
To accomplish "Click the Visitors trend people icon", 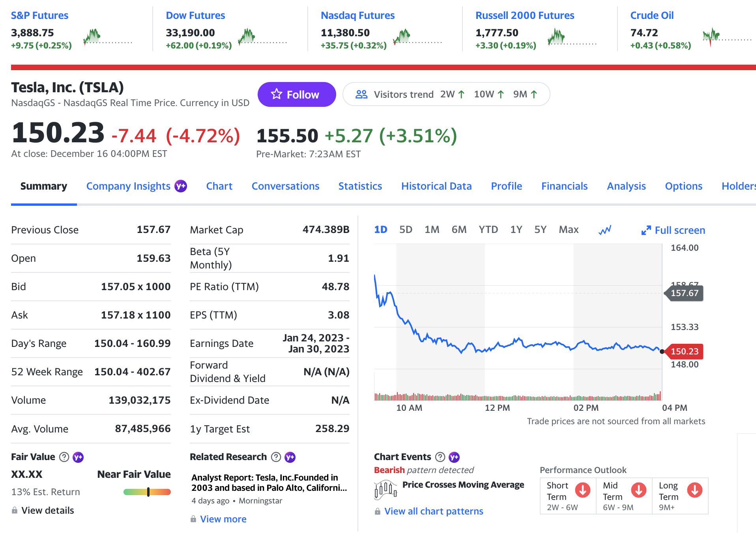I will point(361,94).
